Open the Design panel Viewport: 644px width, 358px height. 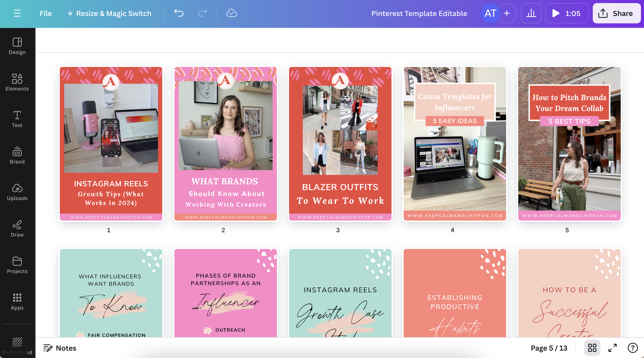(17, 46)
